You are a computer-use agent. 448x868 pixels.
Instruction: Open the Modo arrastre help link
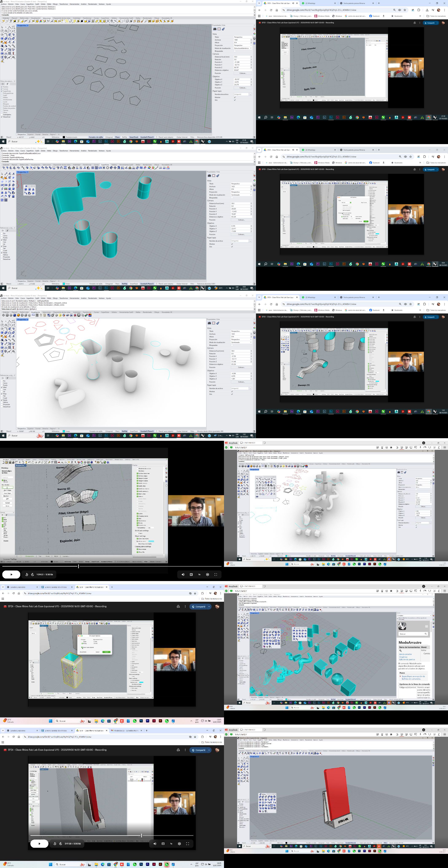click(x=405, y=654)
